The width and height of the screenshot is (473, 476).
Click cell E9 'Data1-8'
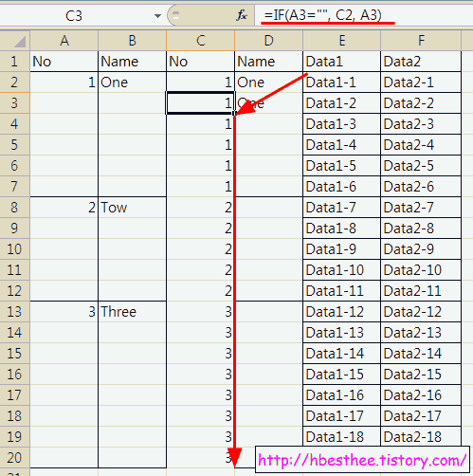(342, 229)
